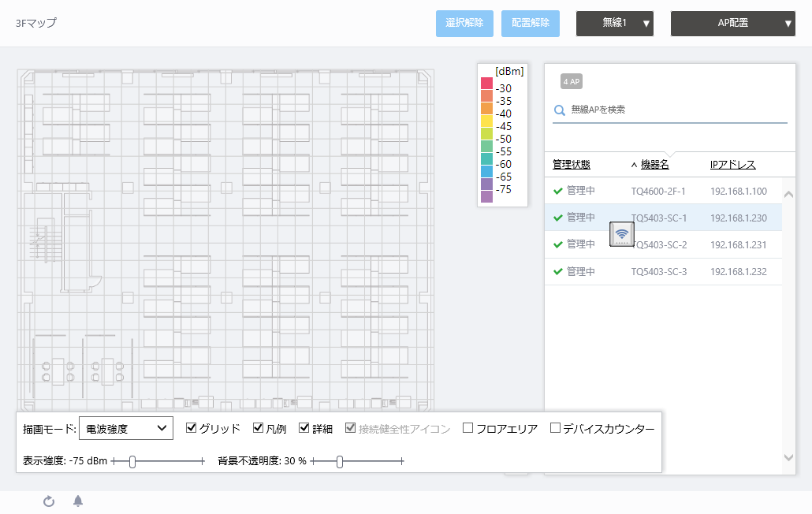Viewport: 812px width, 514px height.
Task: Click the 3Fマップ title
Action: pos(35,24)
